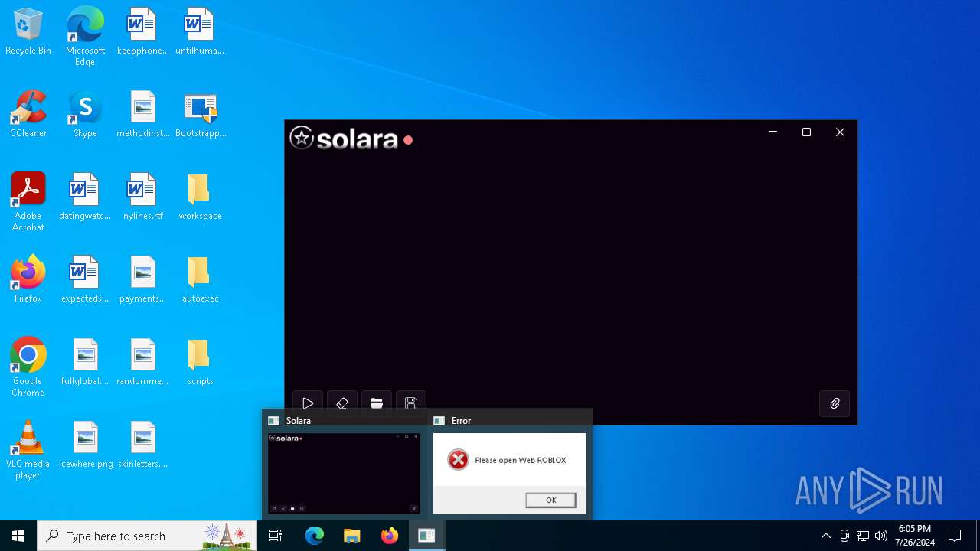Open File Explorer from the taskbar
This screenshot has width=980, height=551.
352,536
